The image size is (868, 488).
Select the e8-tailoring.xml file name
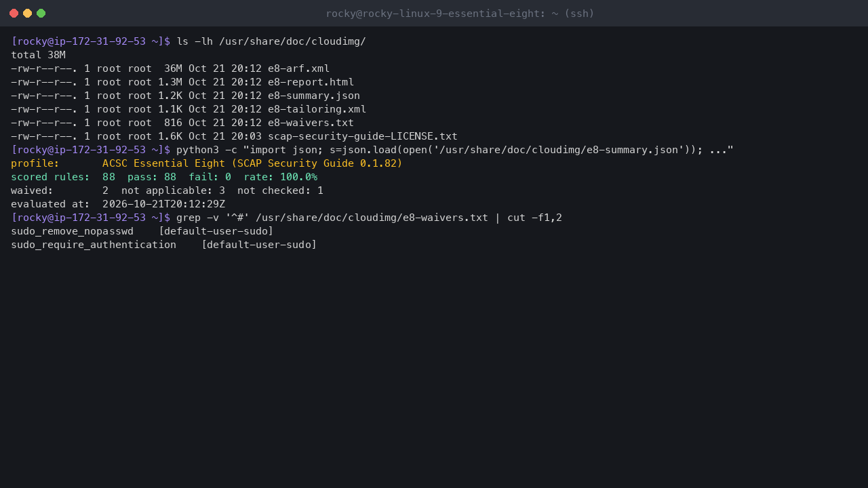[x=317, y=109]
